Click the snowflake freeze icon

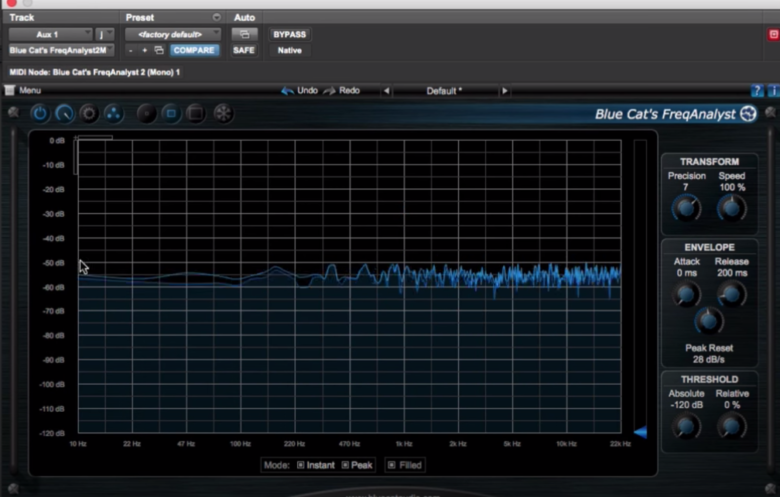(223, 113)
